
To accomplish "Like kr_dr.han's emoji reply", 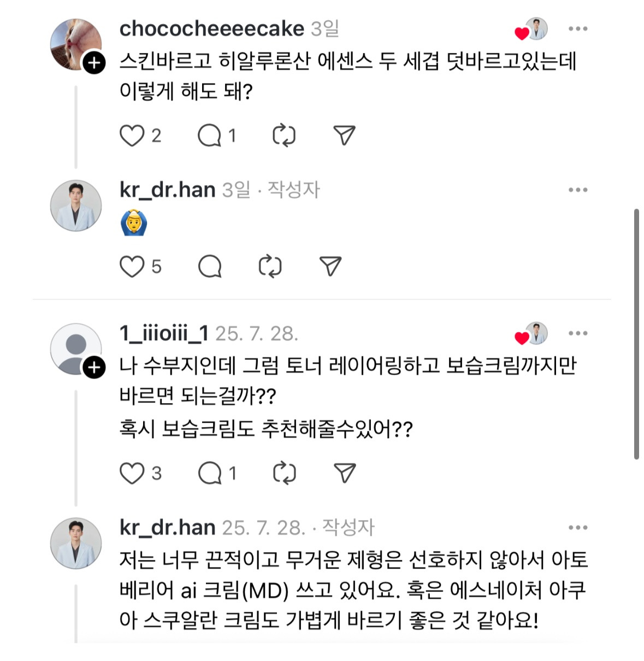I will [132, 267].
